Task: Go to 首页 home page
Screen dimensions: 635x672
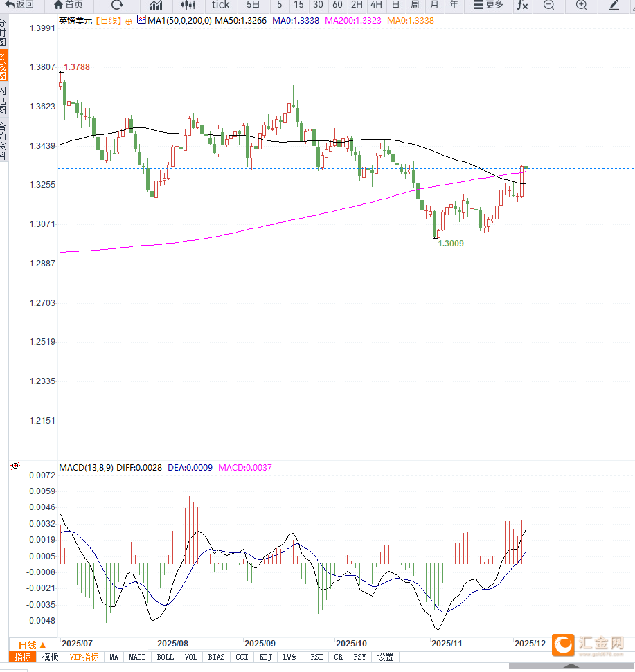Action: tap(68, 5)
